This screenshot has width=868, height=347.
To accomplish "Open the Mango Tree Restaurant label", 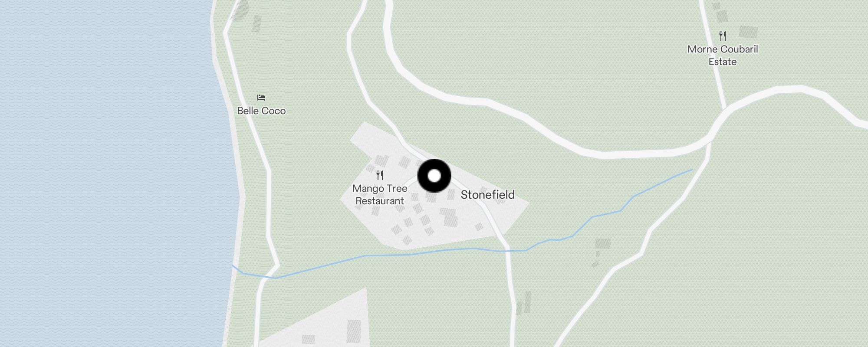I will pyautogui.click(x=380, y=195).
